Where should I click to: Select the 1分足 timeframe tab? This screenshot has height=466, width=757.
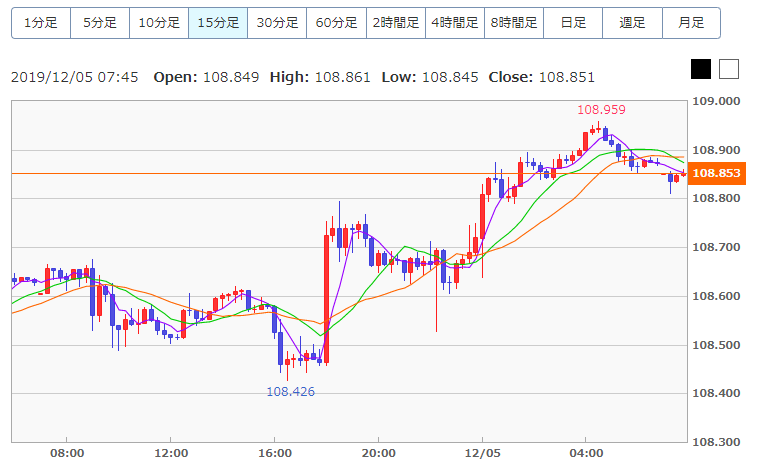pos(41,23)
